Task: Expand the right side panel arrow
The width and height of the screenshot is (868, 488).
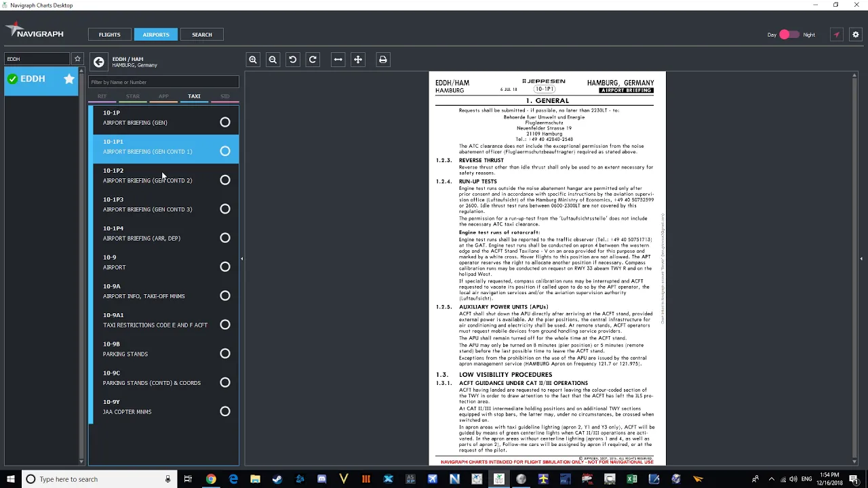Action: [x=861, y=258]
